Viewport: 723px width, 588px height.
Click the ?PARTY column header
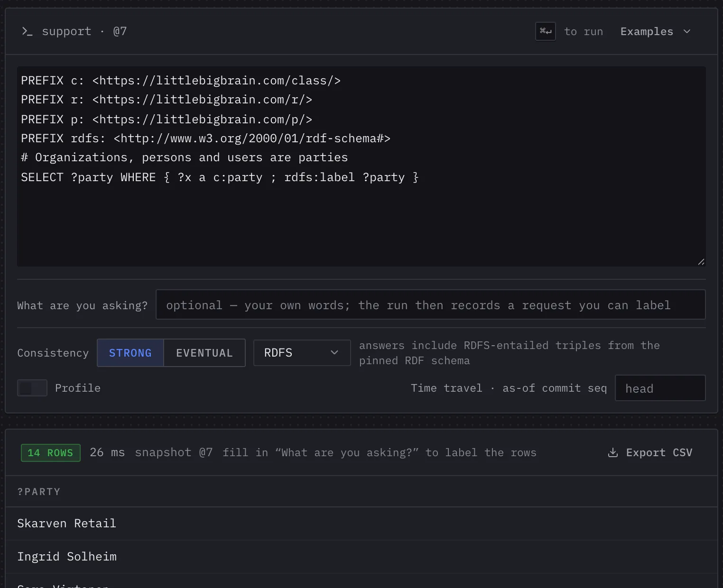click(x=39, y=492)
